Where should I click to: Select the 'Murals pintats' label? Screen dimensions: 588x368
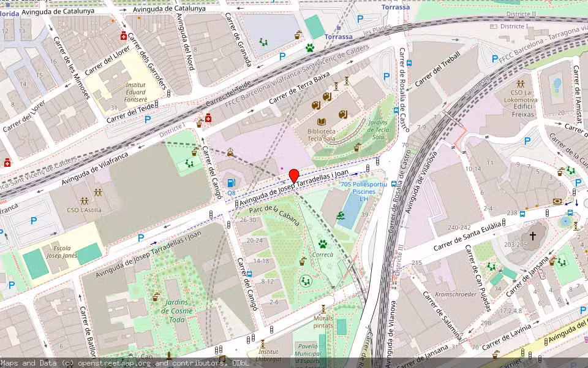pos(323,322)
